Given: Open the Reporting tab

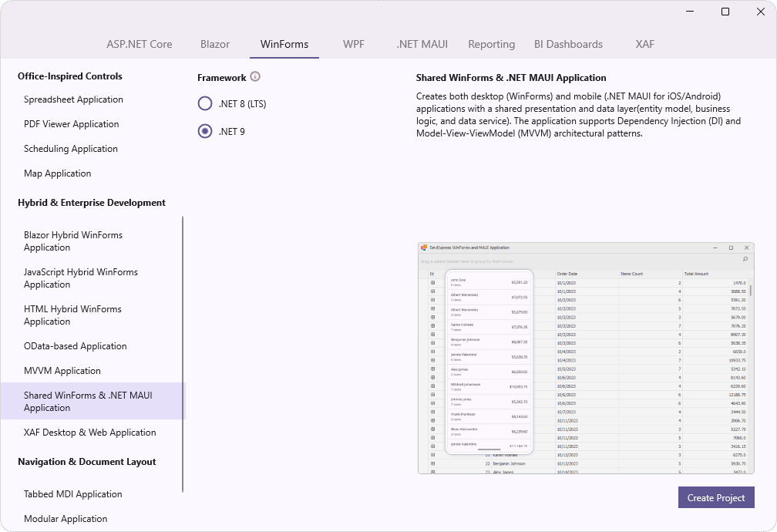Looking at the screenshot, I should coord(491,44).
